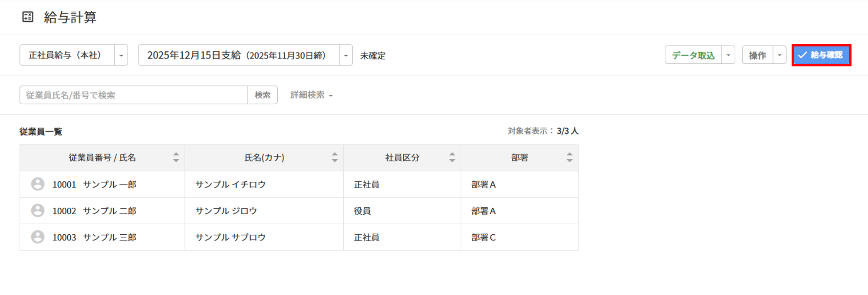868x295 pixels.
Task: Open the 2025年12月15日支給 payment date dropdown
Action: tap(346, 56)
